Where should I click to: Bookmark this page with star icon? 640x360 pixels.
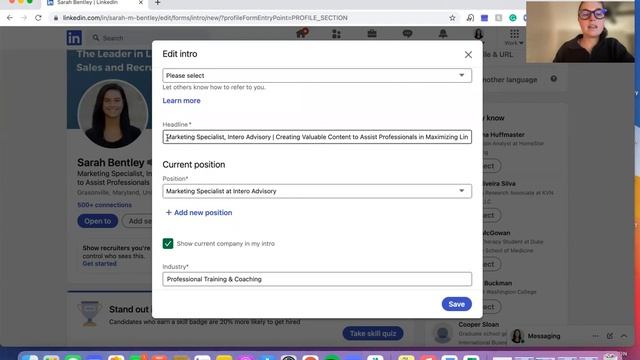(x=452, y=18)
